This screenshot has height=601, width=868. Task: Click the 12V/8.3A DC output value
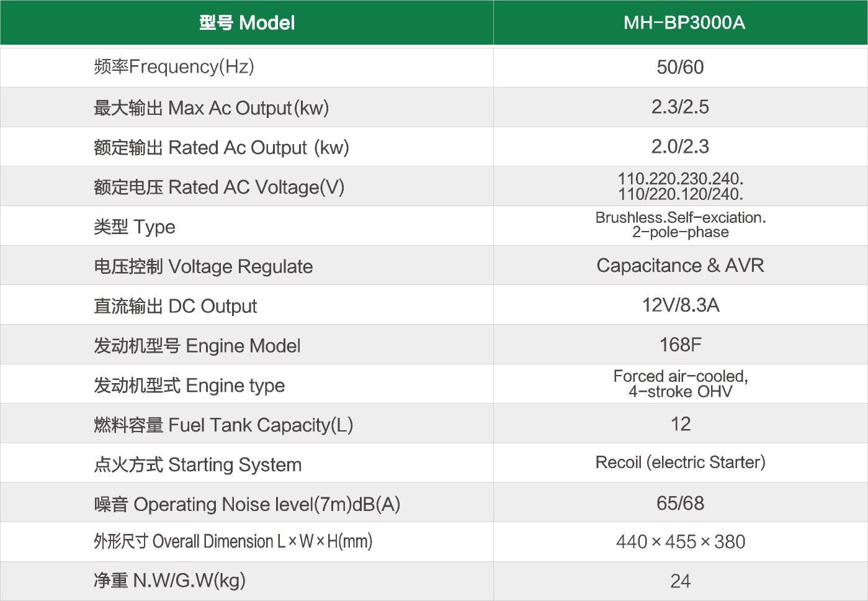click(x=680, y=305)
